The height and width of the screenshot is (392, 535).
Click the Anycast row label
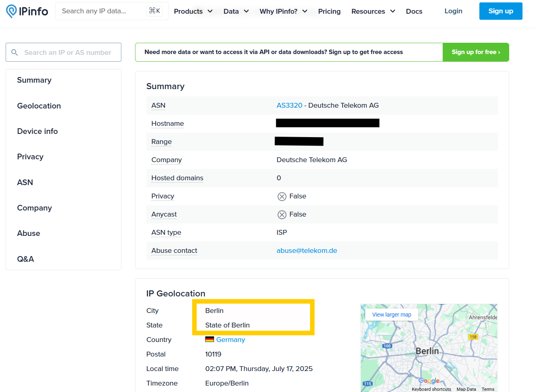click(164, 214)
